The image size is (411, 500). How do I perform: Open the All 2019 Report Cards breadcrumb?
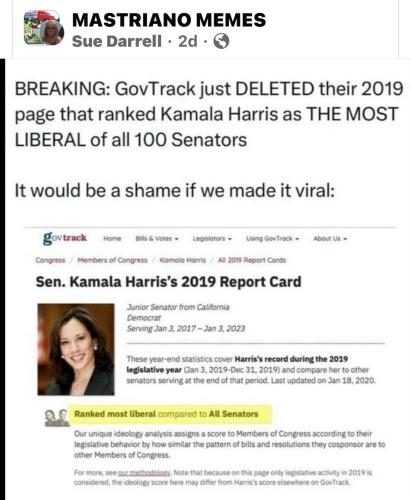point(252,260)
